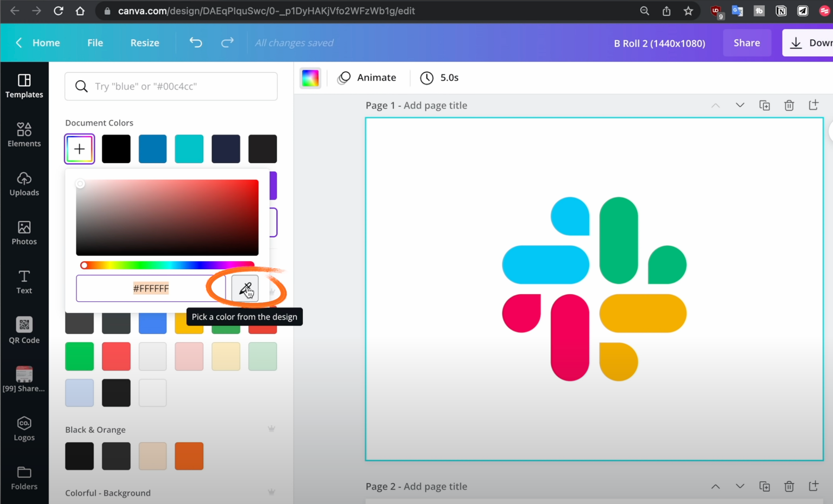Viewport: 833px width, 504px height.
Task: Open the [99] Share sidebar app
Action: point(24,380)
